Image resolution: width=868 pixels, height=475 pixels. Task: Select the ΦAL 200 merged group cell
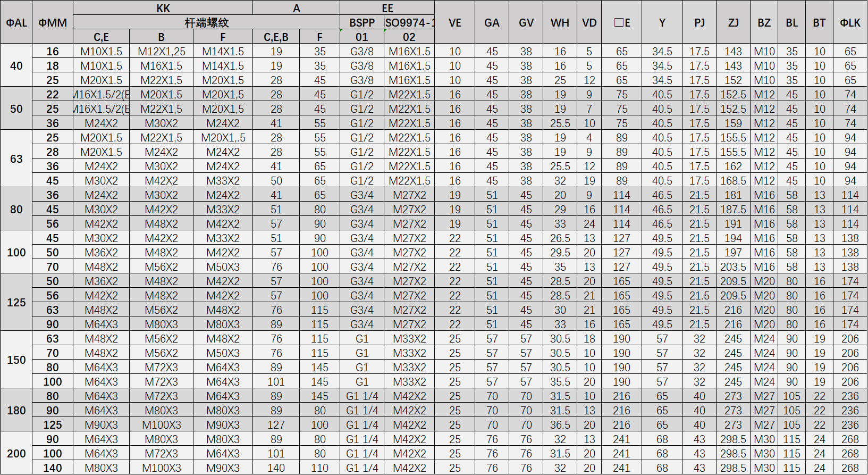pyautogui.click(x=16, y=453)
